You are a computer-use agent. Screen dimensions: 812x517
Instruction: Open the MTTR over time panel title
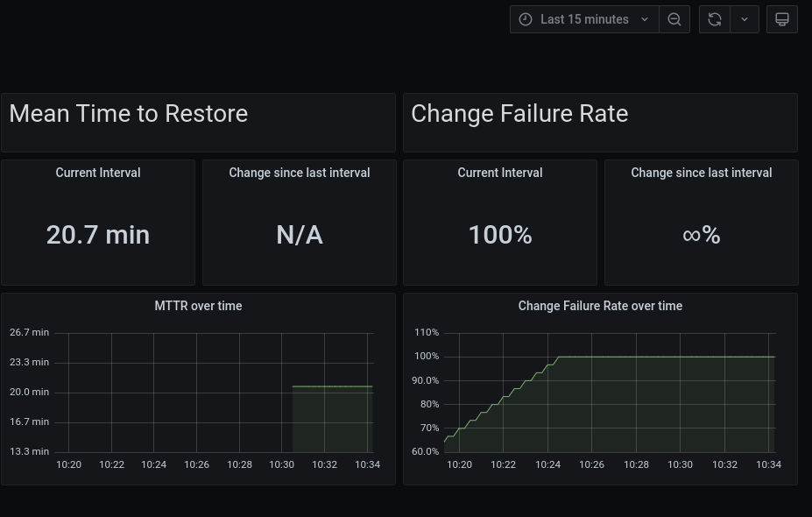pyautogui.click(x=198, y=306)
